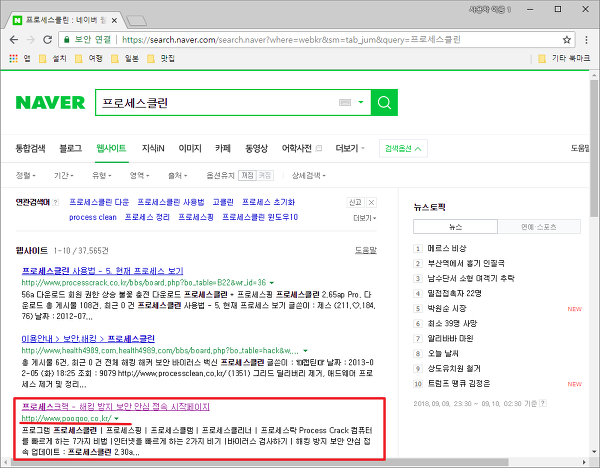600x468 pixels.
Task: Click related search 'process clean'
Action: pyautogui.click(x=93, y=217)
